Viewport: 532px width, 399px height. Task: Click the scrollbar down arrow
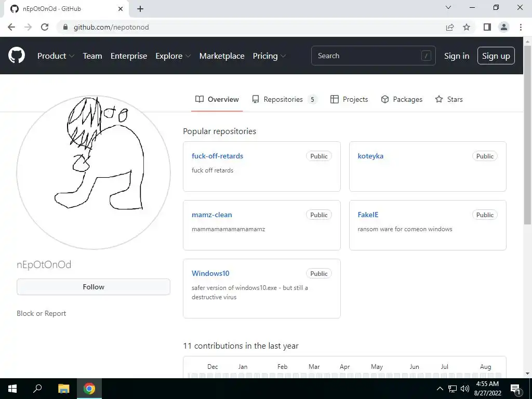click(x=527, y=374)
